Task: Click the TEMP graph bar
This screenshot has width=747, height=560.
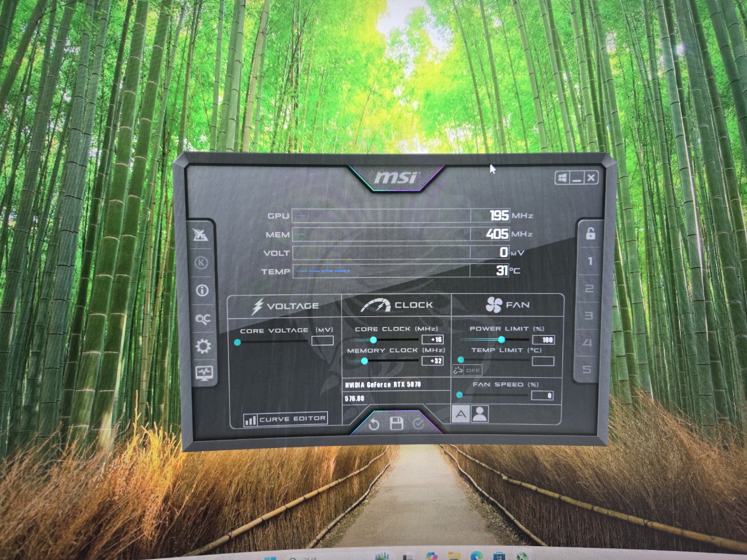Action: click(x=382, y=271)
